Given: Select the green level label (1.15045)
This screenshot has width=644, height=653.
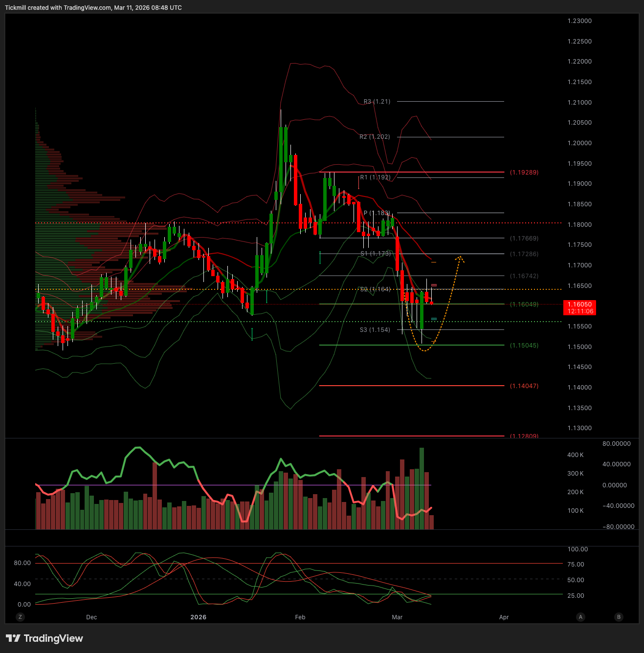Looking at the screenshot, I should (524, 346).
